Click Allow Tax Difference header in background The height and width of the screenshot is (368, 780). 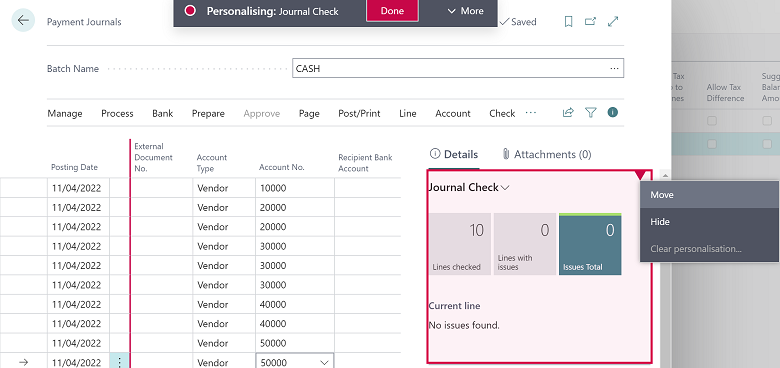[725, 92]
